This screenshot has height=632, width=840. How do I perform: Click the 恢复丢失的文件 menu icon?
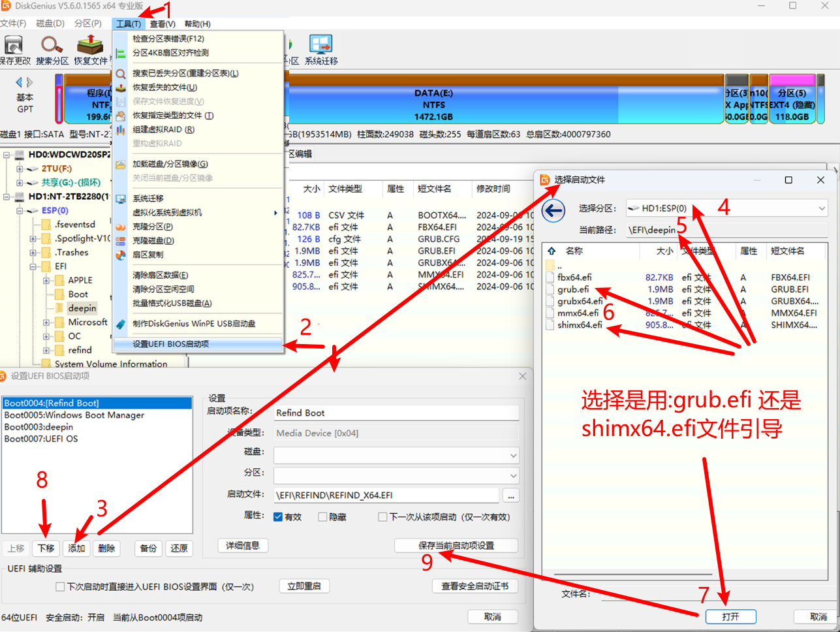(121, 87)
